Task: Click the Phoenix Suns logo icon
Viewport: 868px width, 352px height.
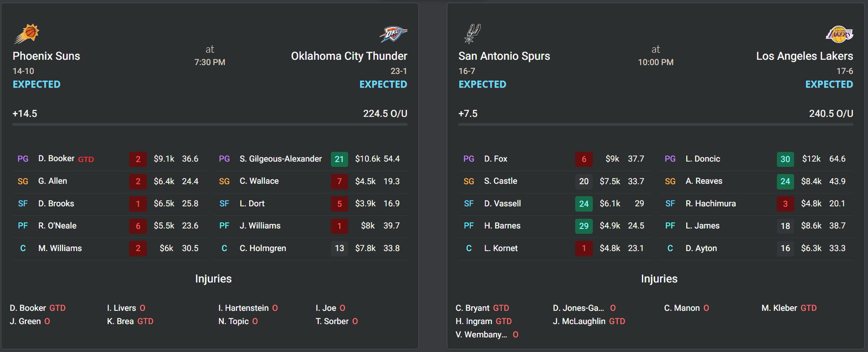Action: pyautogui.click(x=27, y=34)
